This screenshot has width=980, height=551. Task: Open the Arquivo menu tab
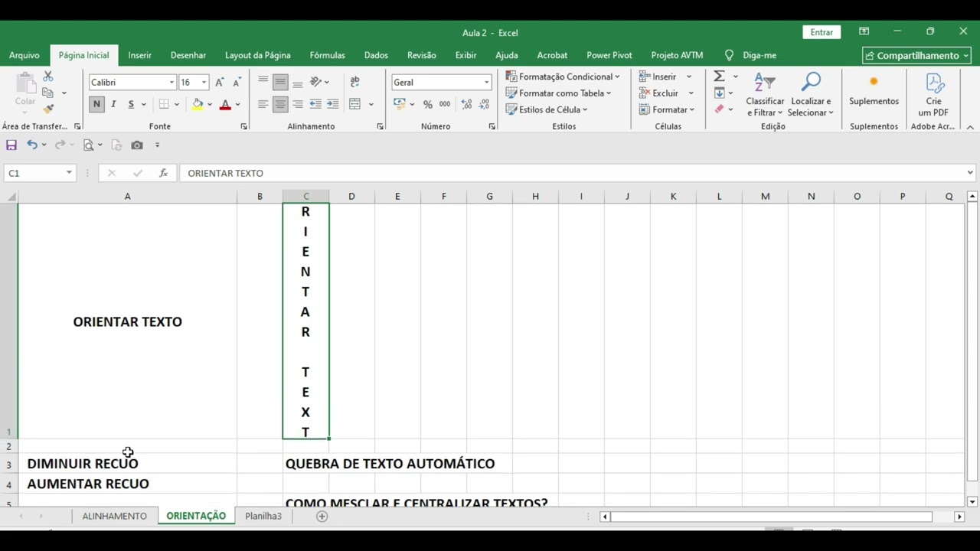(x=24, y=55)
